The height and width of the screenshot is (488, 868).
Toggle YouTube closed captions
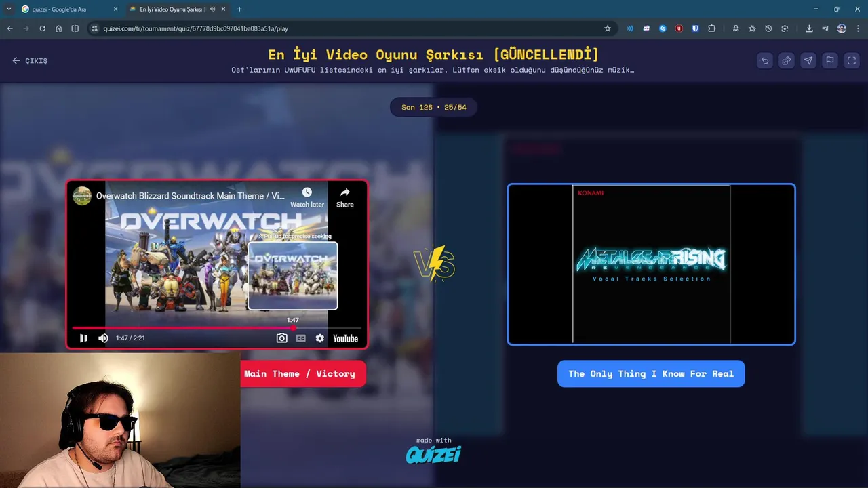point(300,338)
